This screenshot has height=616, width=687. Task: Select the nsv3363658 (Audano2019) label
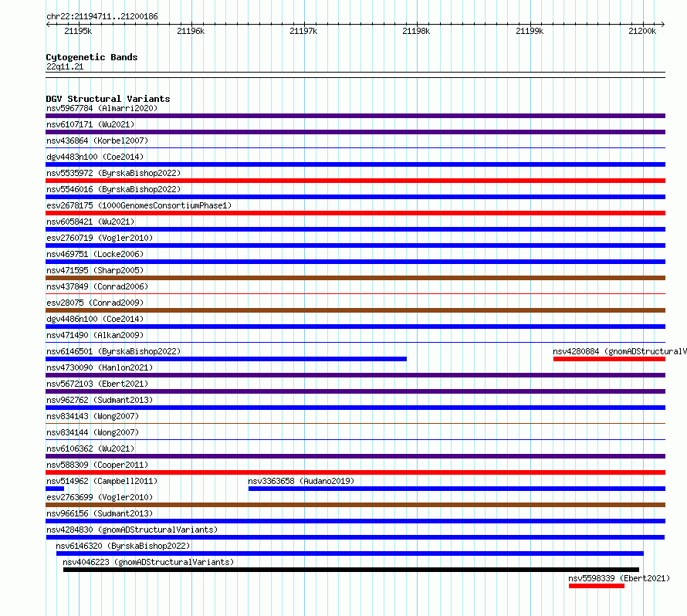click(301, 481)
